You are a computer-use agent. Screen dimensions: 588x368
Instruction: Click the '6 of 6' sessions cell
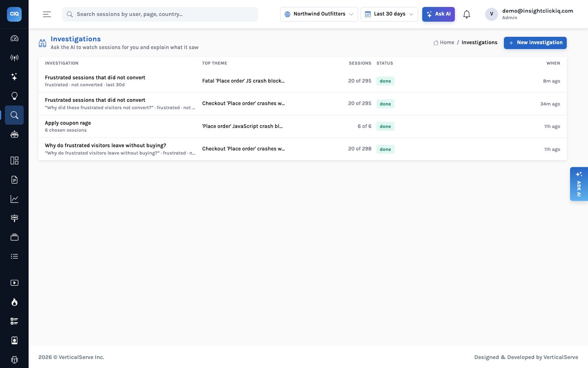coord(364,126)
